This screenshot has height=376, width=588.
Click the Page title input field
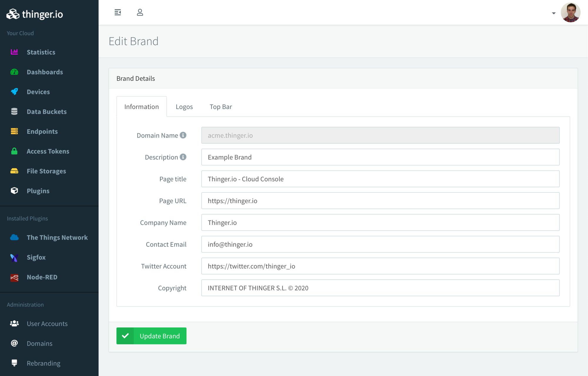pyautogui.click(x=380, y=179)
